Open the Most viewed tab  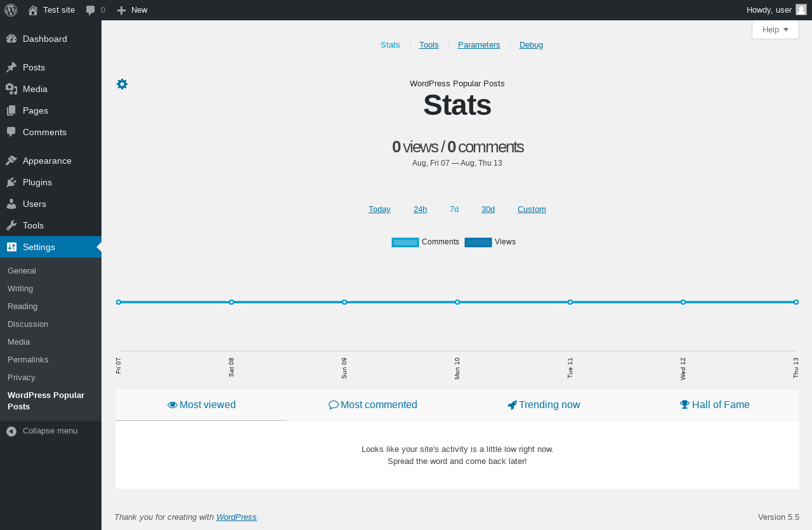(201, 405)
